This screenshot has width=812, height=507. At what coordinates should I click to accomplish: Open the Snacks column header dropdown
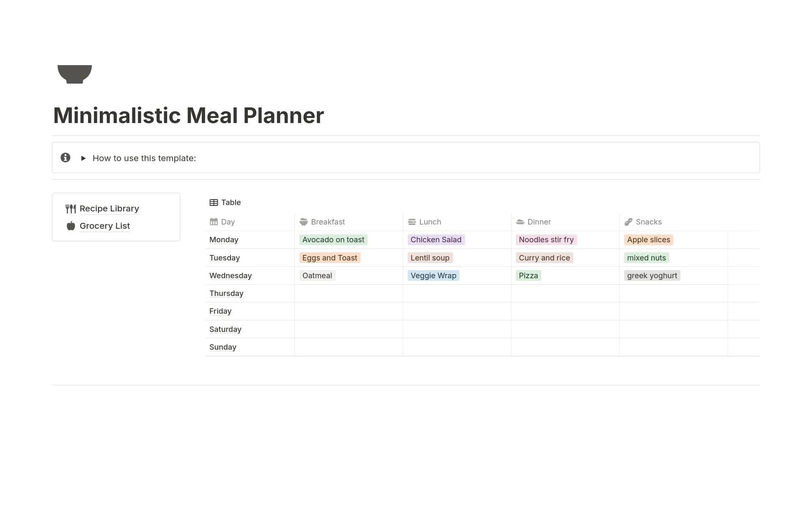[648, 222]
